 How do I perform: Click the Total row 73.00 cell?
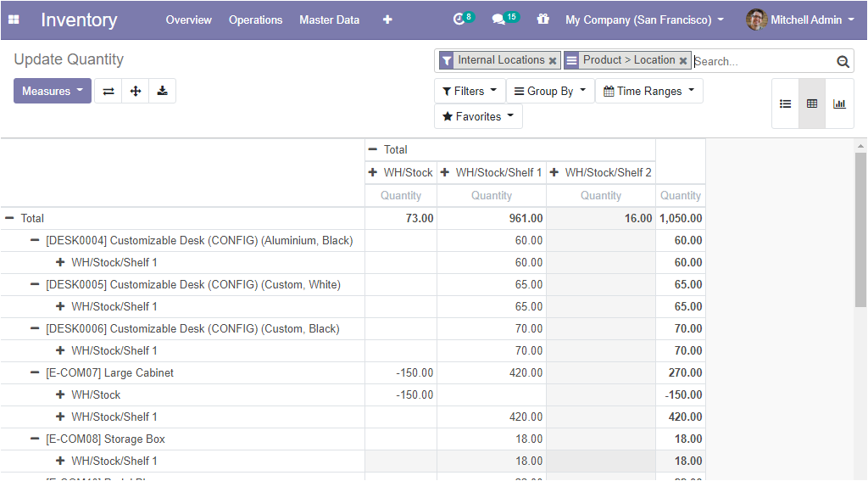pyautogui.click(x=401, y=218)
